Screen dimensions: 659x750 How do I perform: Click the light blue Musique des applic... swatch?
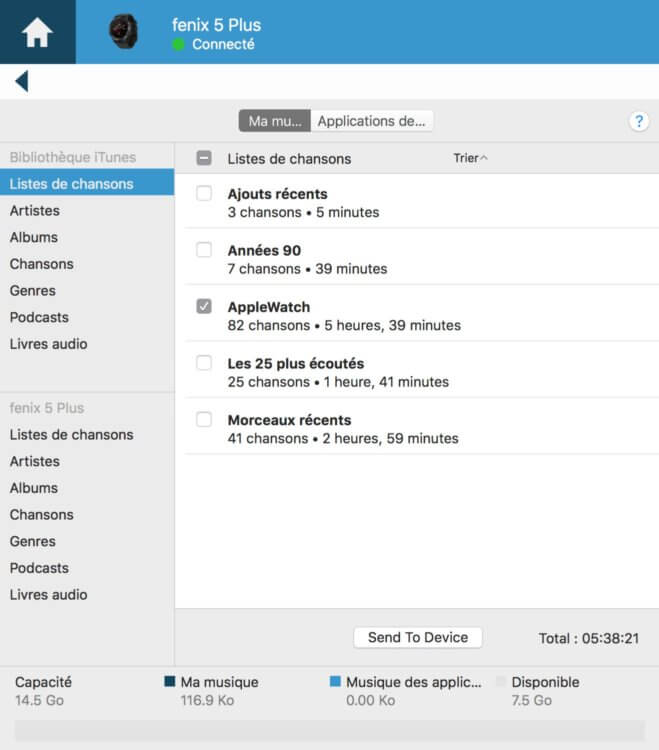pyautogui.click(x=335, y=681)
